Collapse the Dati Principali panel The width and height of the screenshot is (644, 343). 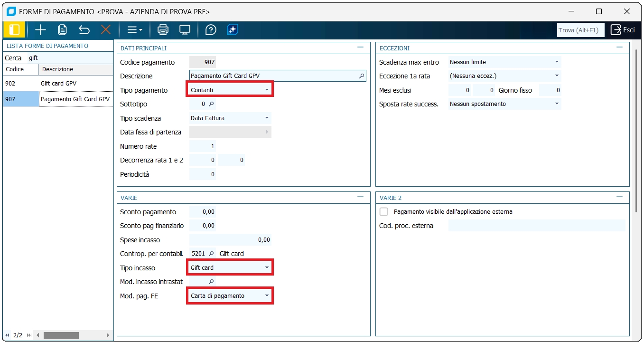click(x=361, y=48)
